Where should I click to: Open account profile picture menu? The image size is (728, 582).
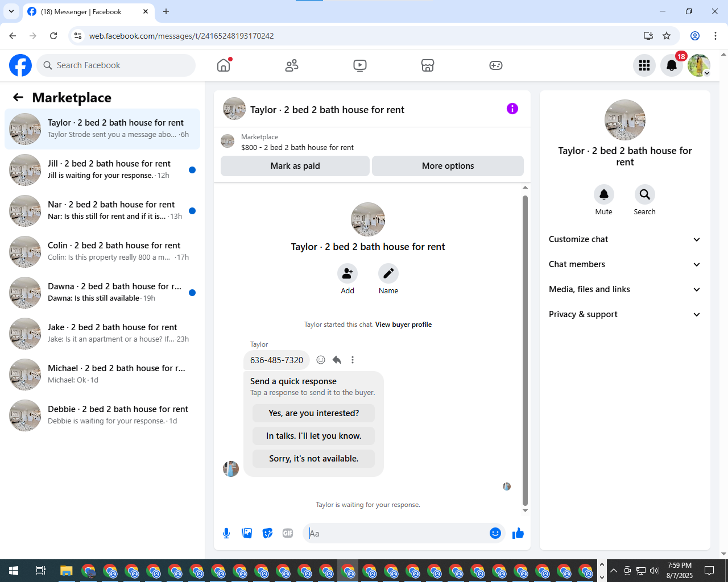pyautogui.click(x=699, y=65)
